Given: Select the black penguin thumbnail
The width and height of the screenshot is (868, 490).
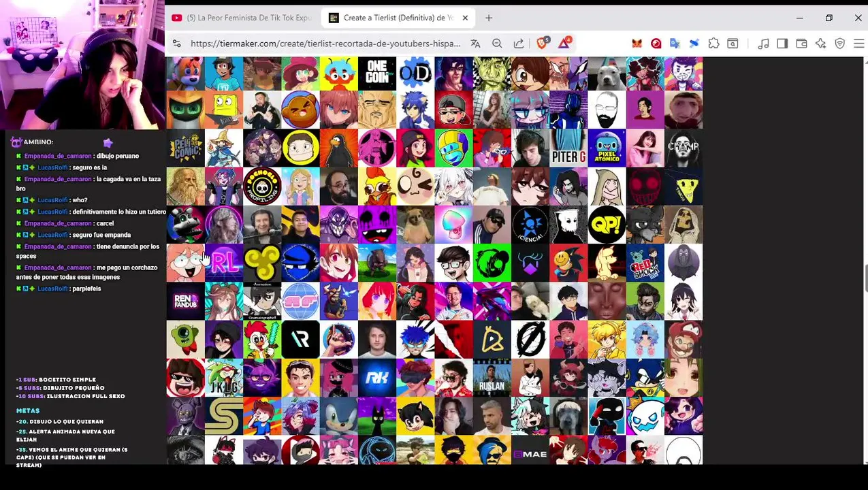Looking at the screenshot, I should coord(338,148).
